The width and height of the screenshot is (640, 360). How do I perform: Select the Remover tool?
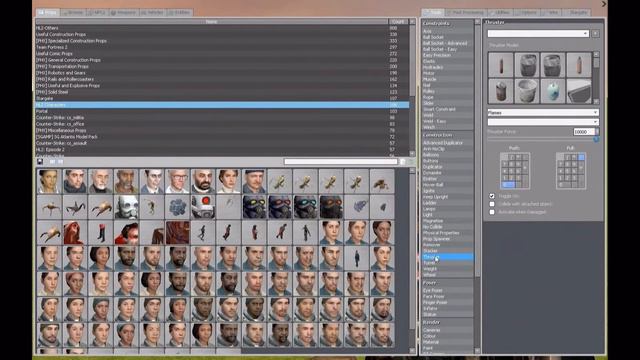447,245
